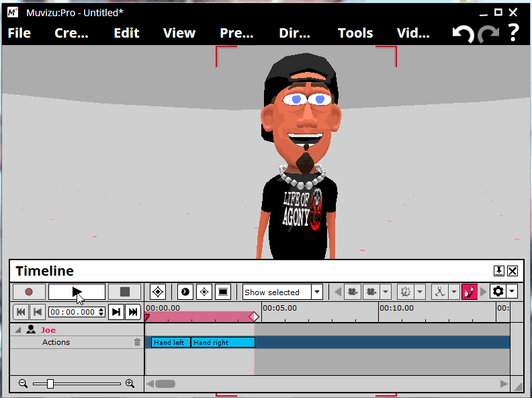Click the 00:05.00 mark on time ruler
This screenshot has height=398, width=532.
[x=279, y=308]
